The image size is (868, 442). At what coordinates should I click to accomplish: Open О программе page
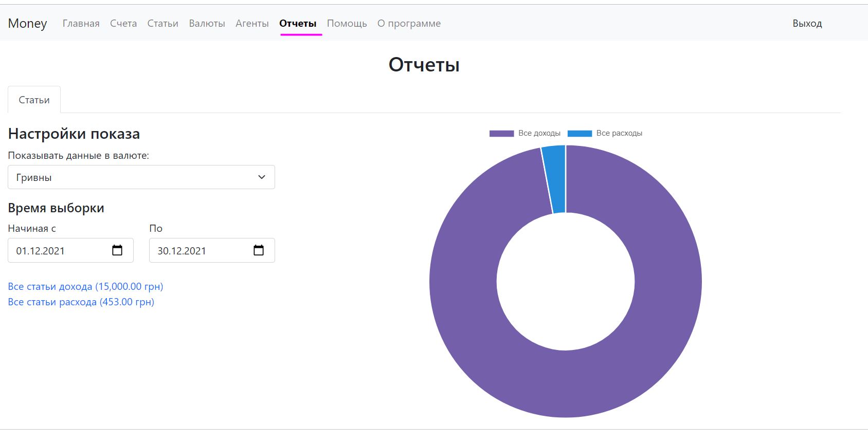tap(409, 24)
